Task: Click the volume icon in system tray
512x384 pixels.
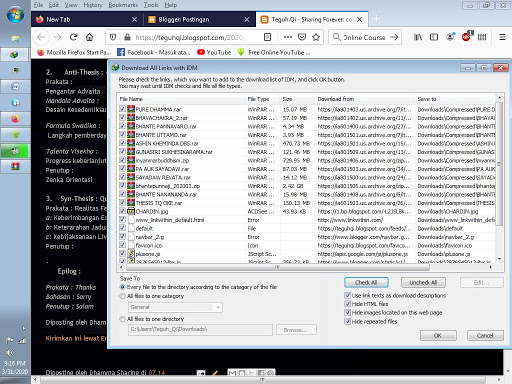Action: tap(10, 352)
